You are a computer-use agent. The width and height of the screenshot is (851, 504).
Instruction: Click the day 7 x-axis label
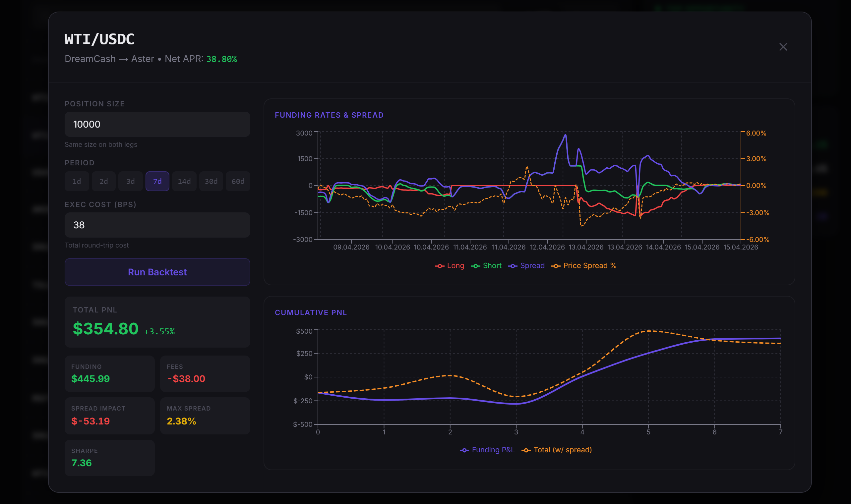point(780,432)
